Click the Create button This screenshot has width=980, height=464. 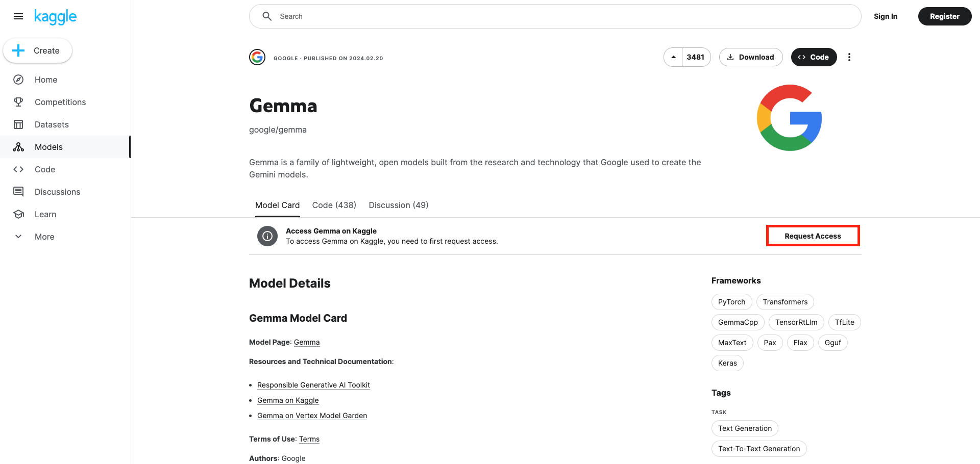point(37,50)
